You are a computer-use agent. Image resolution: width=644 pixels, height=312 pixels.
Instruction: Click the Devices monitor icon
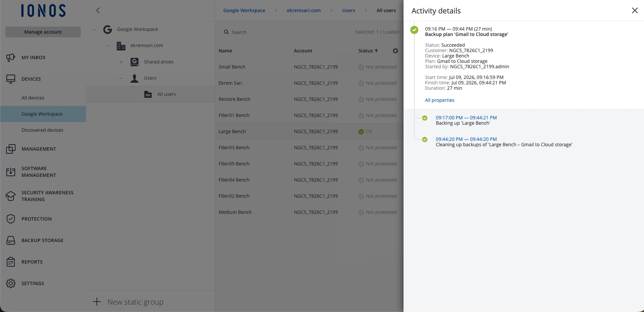pyautogui.click(x=11, y=79)
